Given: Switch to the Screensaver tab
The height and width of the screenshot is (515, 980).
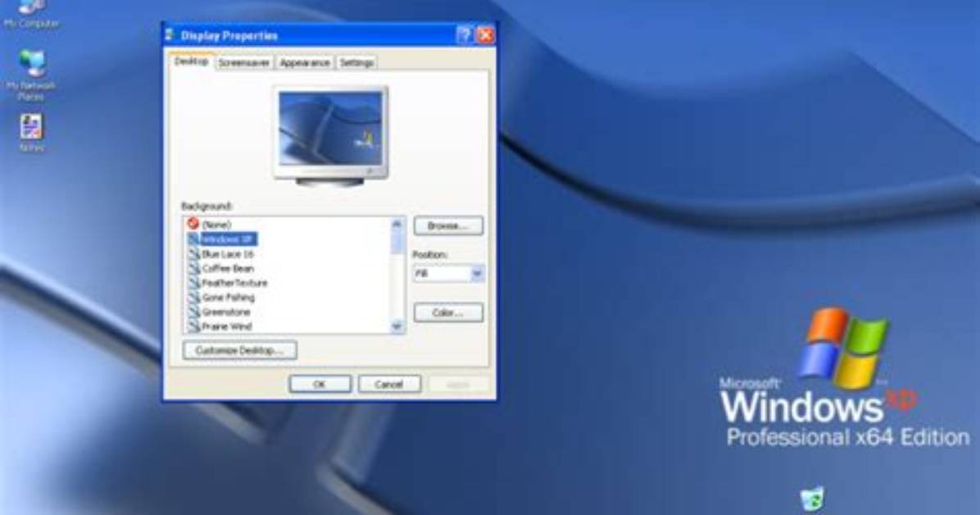Looking at the screenshot, I should click(243, 62).
